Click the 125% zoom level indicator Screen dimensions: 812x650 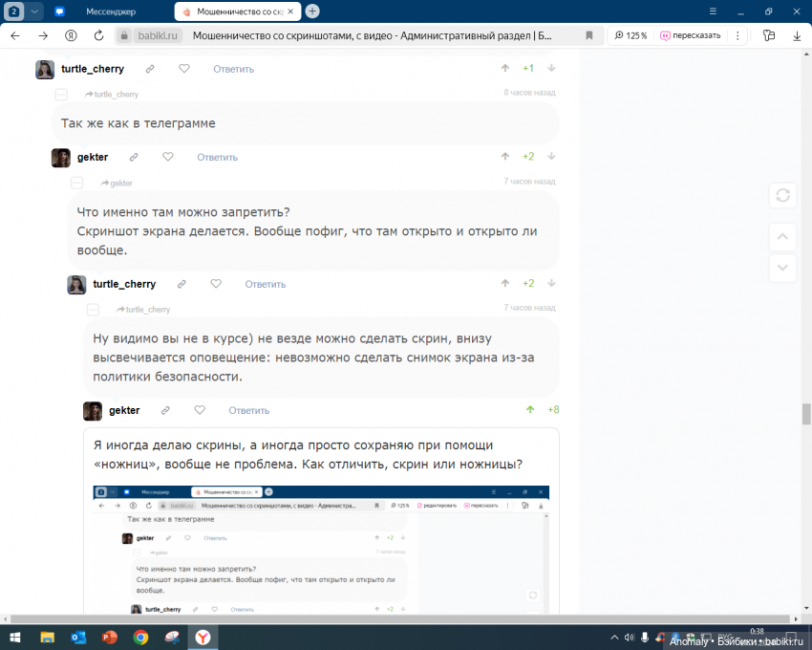tap(630, 35)
